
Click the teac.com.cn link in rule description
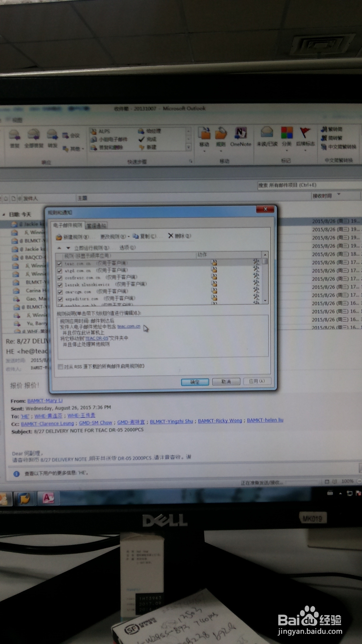tap(129, 326)
